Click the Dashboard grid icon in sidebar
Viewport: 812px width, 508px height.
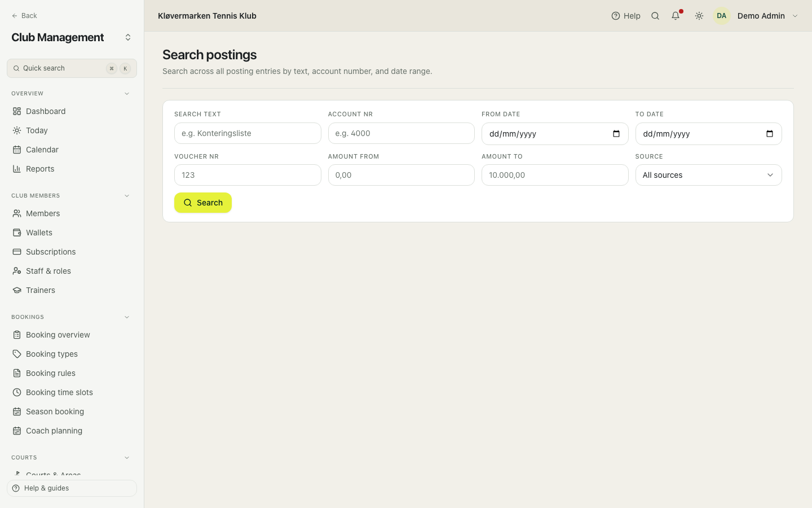(17, 111)
